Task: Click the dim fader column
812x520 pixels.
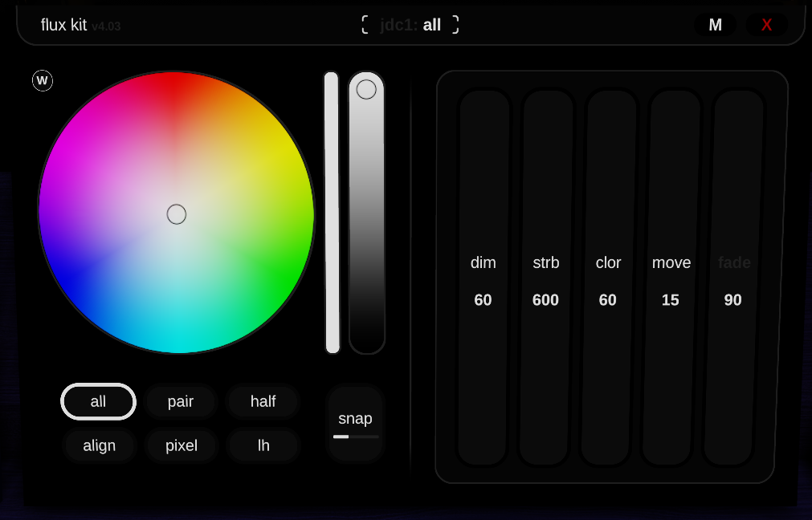Action: 483,278
